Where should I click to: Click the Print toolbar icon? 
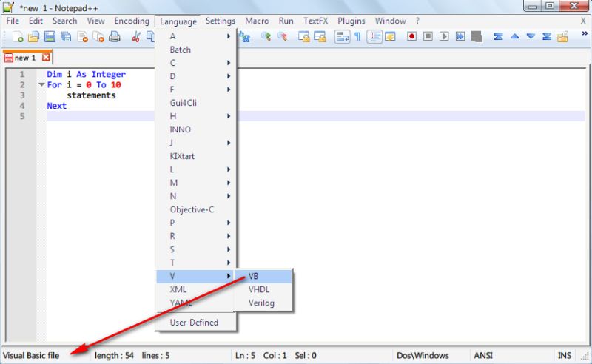coord(115,37)
